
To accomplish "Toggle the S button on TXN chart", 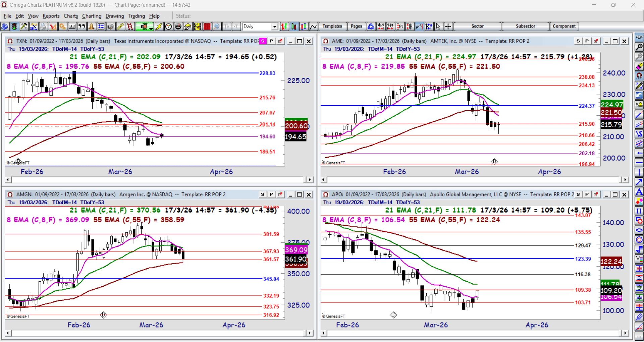I will click(263, 41).
